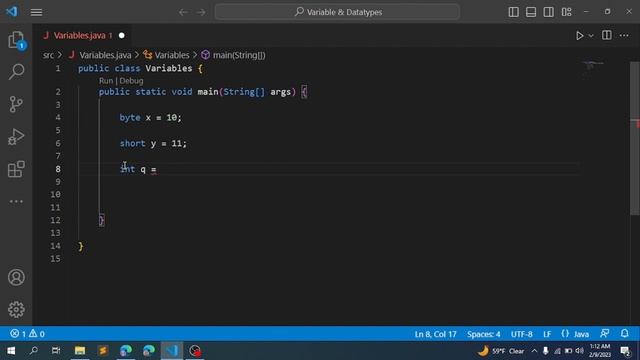Click the Debug CodeLens link
Viewport: 640px width, 360px height.
[x=131, y=81]
